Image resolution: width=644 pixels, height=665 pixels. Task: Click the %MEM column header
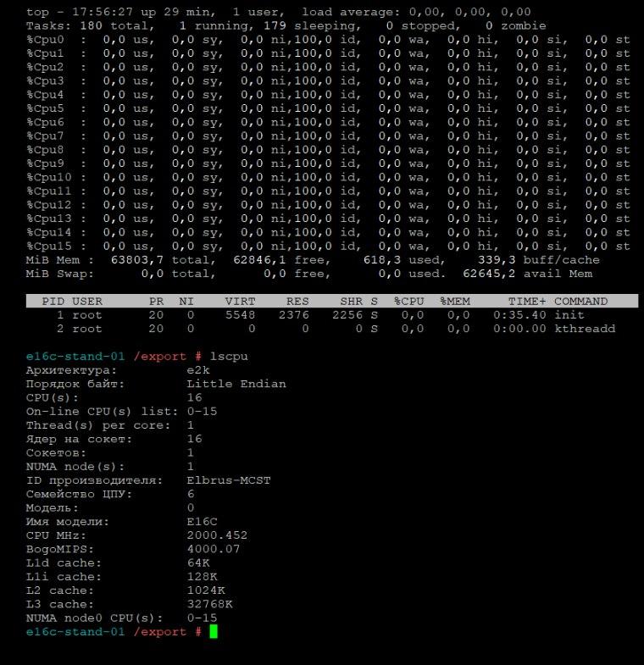click(x=455, y=302)
